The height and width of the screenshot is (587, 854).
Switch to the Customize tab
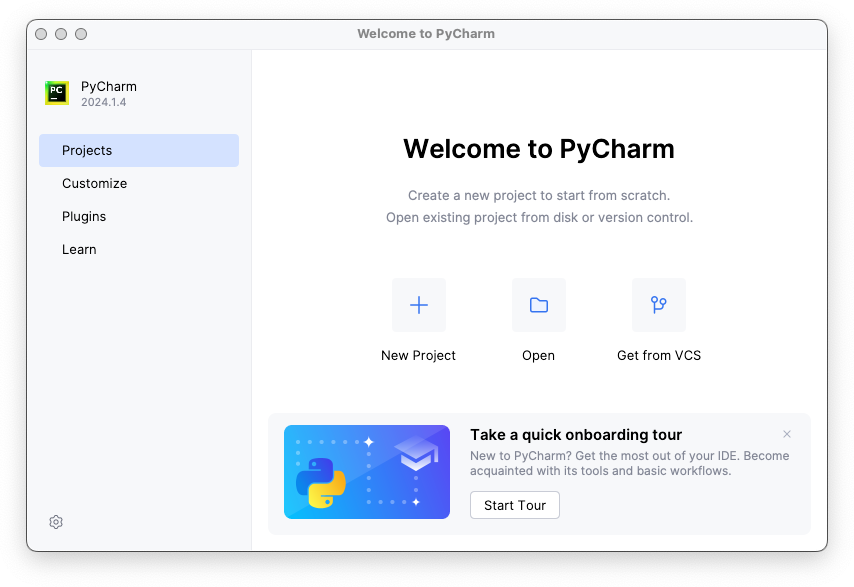[x=139, y=184]
